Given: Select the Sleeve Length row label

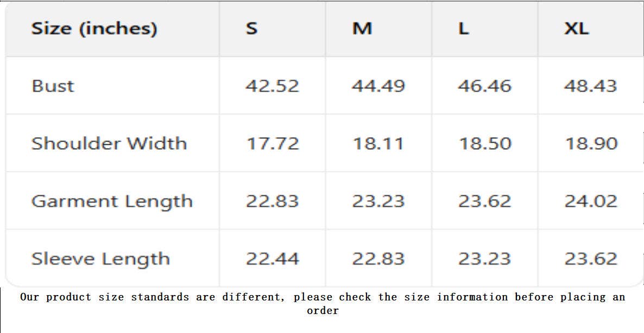Looking at the screenshot, I should coord(100,259).
